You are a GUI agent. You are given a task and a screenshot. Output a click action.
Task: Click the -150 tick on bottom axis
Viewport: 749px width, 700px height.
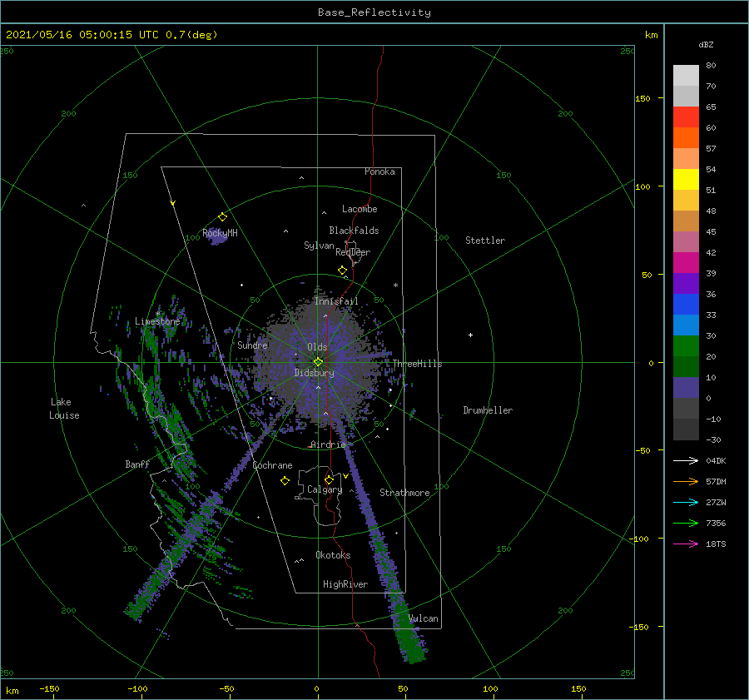pyautogui.click(x=50, y=688)
